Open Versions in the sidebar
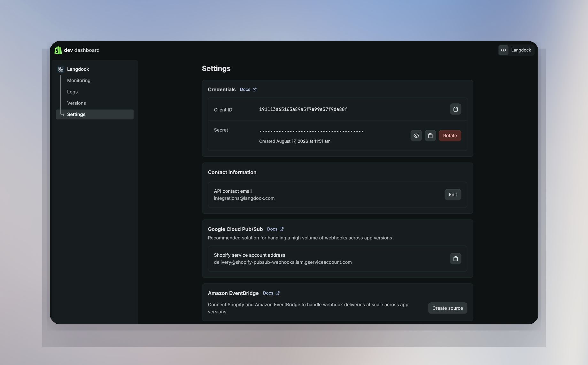This screenshot has width=588, height=365. [x=76, y=103]
